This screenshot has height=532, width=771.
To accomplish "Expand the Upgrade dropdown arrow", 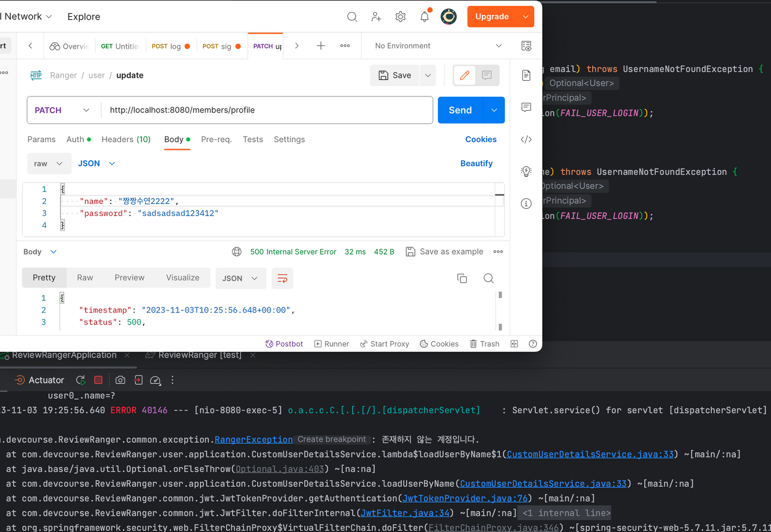I will [x=526, y=17].
